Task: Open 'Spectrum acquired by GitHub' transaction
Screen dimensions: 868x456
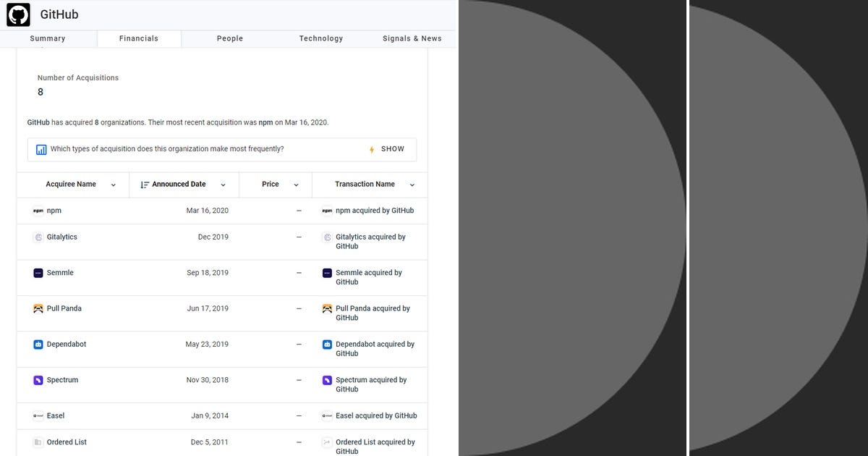Action: tap(371, 384)
